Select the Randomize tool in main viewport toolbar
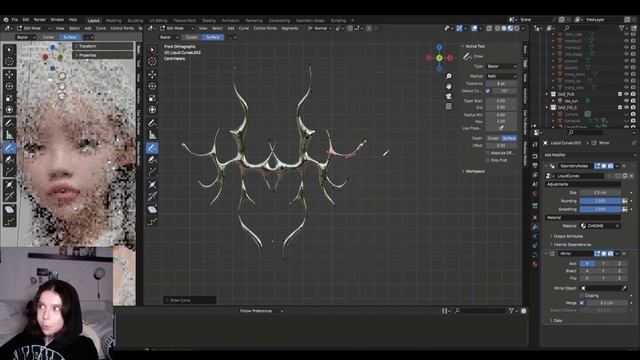Screen dimensions: 640x360 click(152, 222)
